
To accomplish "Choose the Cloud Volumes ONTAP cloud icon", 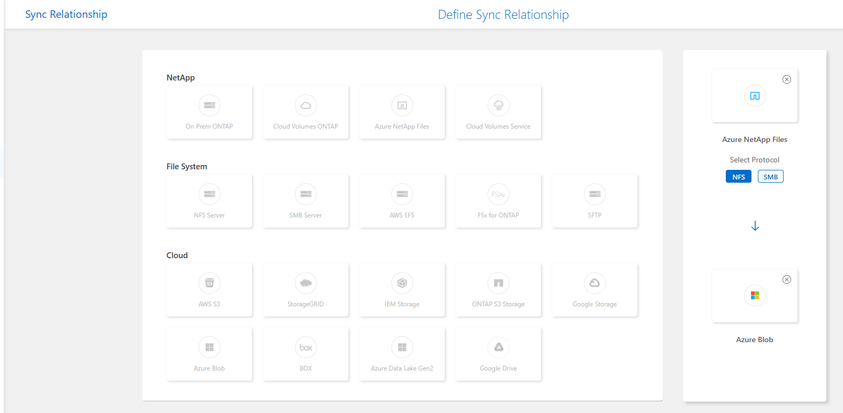I will tap(306, 105).
